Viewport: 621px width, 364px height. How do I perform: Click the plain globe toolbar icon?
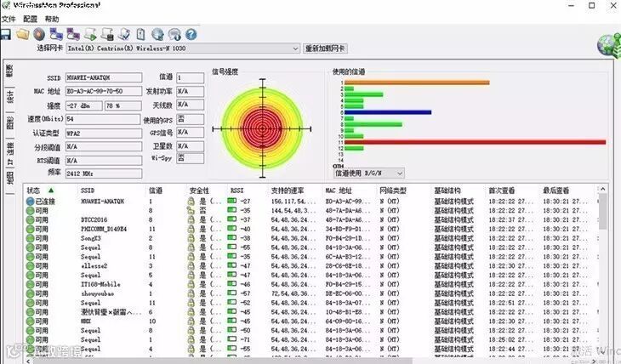tap(157, 35)
